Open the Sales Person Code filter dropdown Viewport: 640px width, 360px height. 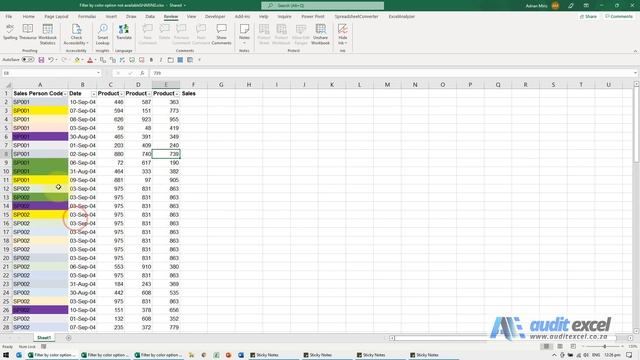pos(65,94)
